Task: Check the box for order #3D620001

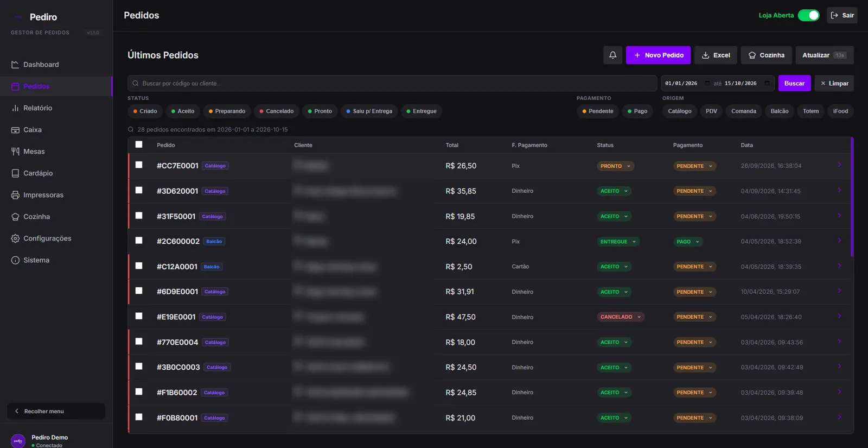Action: [139, 190]
